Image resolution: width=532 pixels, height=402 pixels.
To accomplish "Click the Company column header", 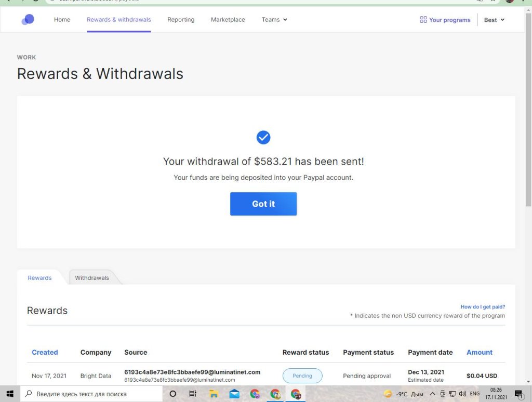I will [96, 352].
